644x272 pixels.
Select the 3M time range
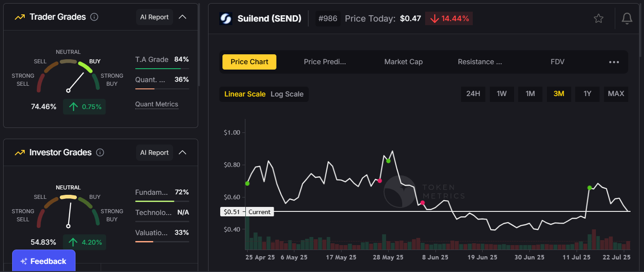click(559, 94)
